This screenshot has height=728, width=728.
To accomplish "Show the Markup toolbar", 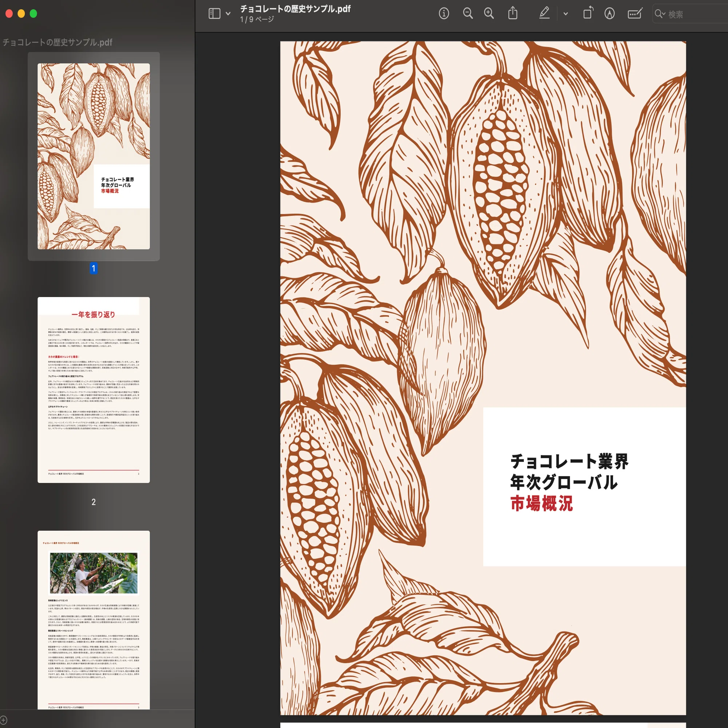I will [x=609, y=13].
